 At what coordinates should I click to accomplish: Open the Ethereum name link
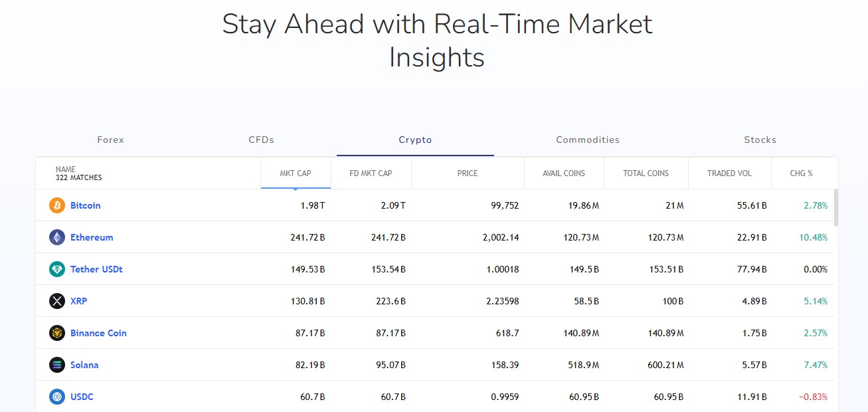point(92,237)
